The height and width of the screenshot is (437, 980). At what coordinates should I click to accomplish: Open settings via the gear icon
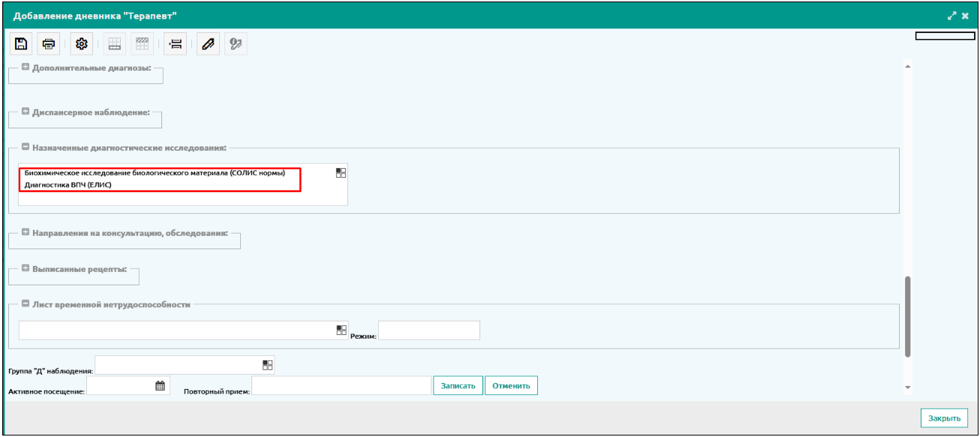(x=81, y=44)
